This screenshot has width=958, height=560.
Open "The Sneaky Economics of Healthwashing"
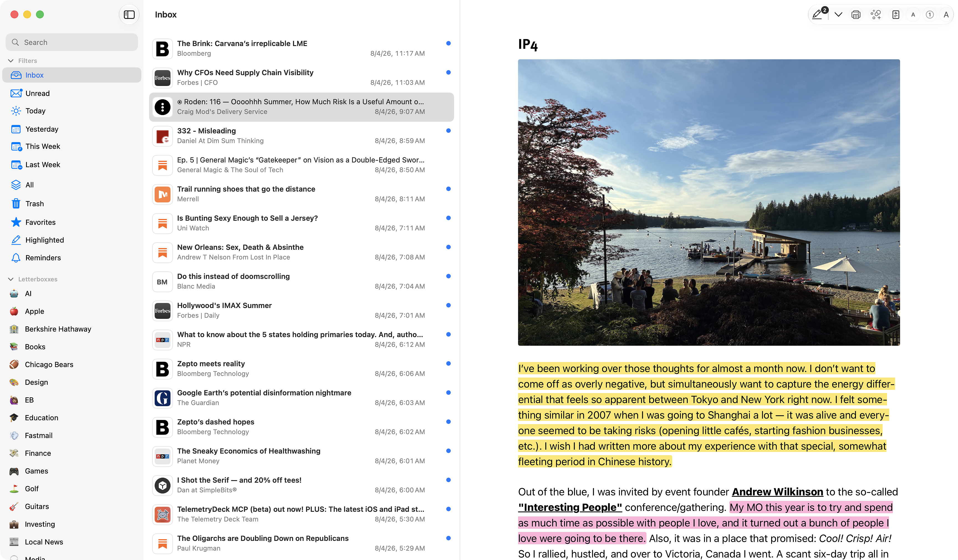pos(302,456)
